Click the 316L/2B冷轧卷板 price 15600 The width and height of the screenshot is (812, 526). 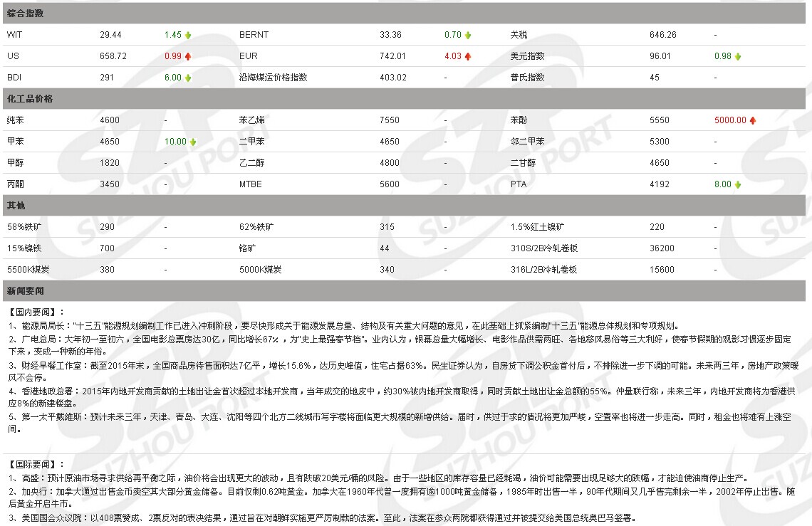click(x=662, y=269)
